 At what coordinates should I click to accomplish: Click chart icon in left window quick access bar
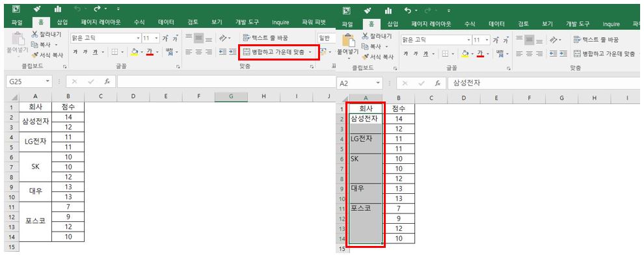pos(57,8)
